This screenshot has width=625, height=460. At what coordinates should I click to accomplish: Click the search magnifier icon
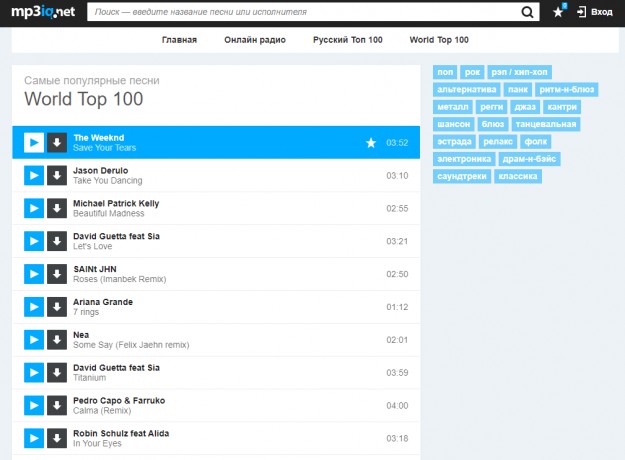point(529,12)
